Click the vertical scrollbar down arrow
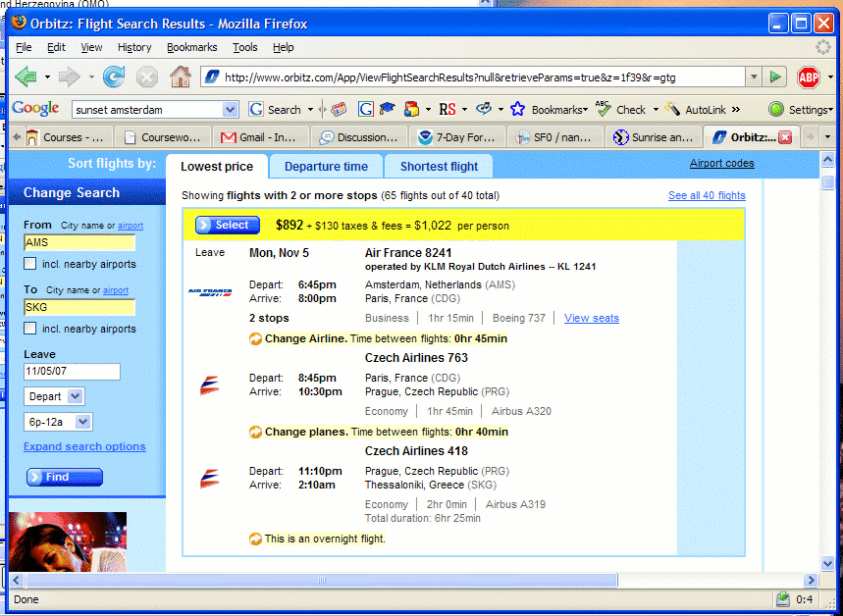Image resolution: width=843 pixels, height=616 pixels. point(827,563)
